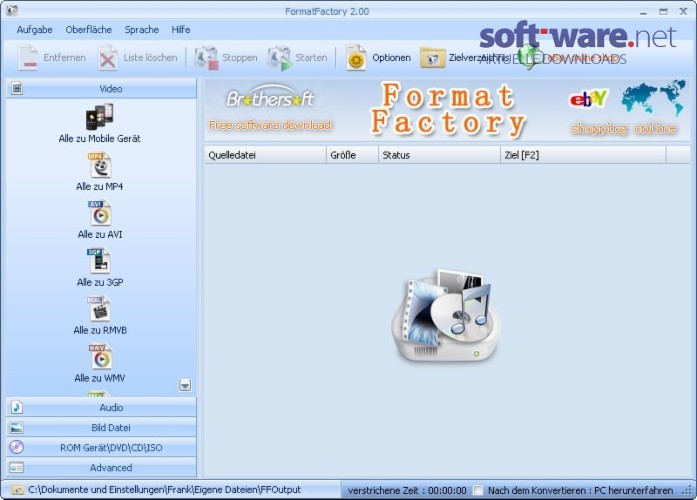Click the Starten button label
Screen dimensions: 697x500
click(x=311, y=58)
